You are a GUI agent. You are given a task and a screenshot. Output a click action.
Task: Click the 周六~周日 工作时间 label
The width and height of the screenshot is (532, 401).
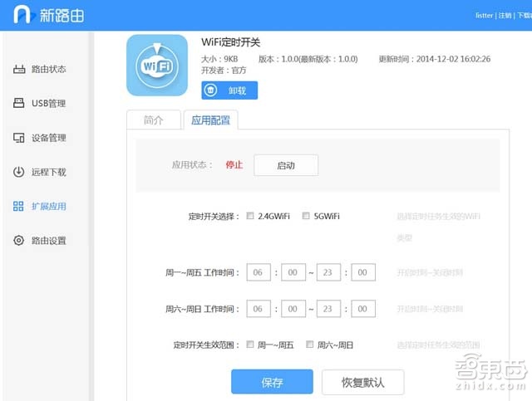(x=203, y=309)
